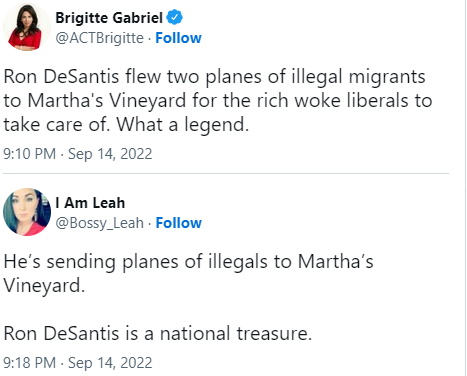Open the @Bossy_Leah handle link
The height and width of the screenshot is (376, 467).
99,223
